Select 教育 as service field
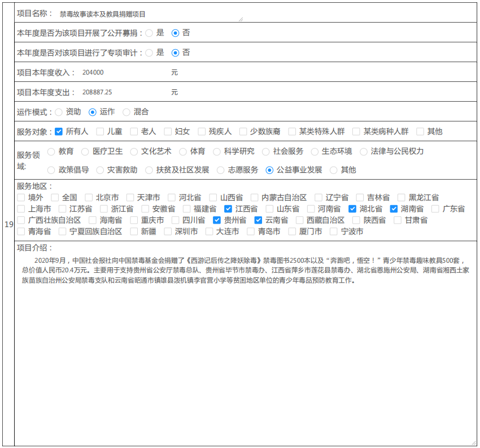 (x=51, y=151)
